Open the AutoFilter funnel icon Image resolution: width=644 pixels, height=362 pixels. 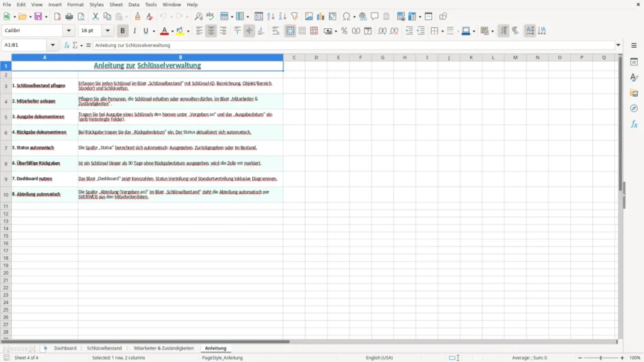(294, 16)
